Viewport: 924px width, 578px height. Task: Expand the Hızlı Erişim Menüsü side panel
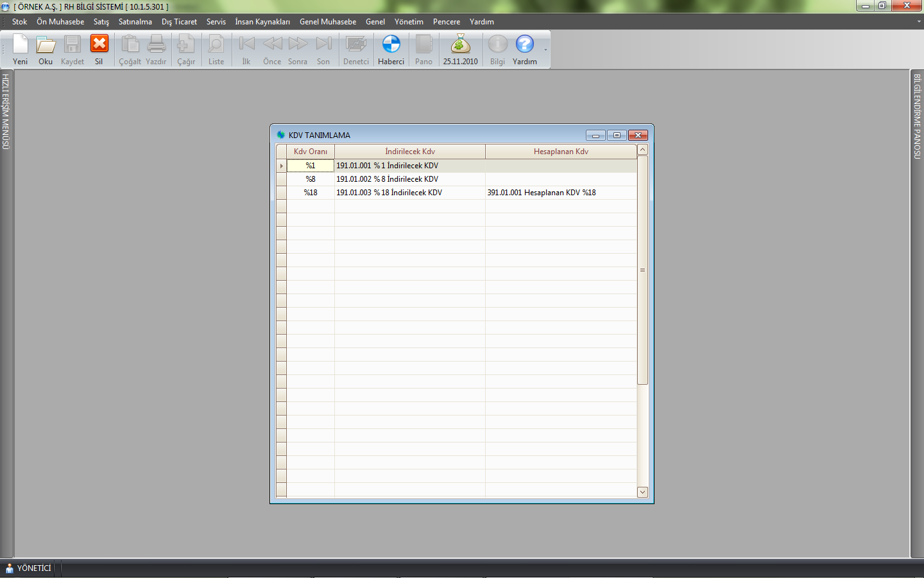[6, 112]
